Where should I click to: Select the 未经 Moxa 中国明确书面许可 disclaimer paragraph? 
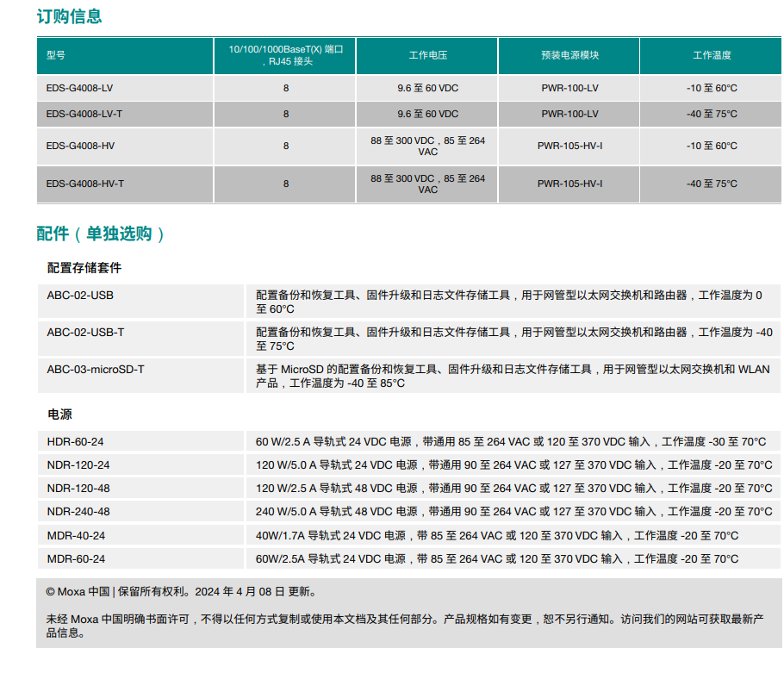tap(405, 626)
